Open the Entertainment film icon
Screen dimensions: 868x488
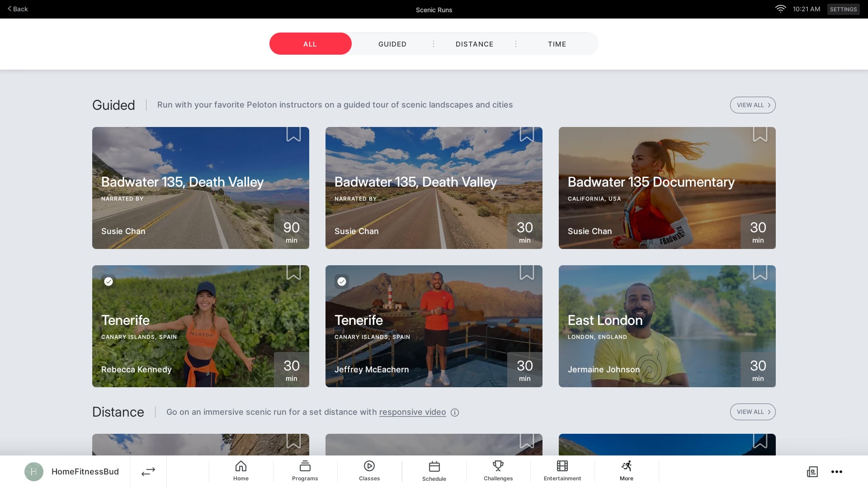(x=562, y=466)
